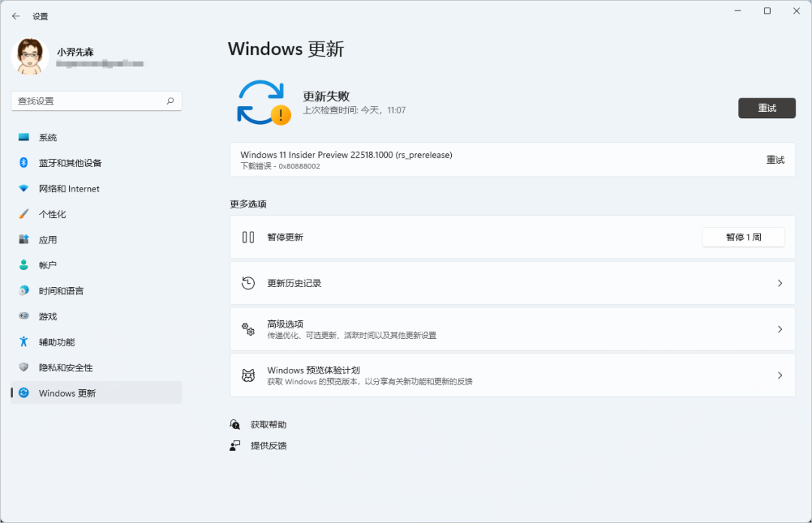The height and width of the screenshot is (523, 812).
Task: Click the 提供反馈 link
Action: click(x=268, y=446)
